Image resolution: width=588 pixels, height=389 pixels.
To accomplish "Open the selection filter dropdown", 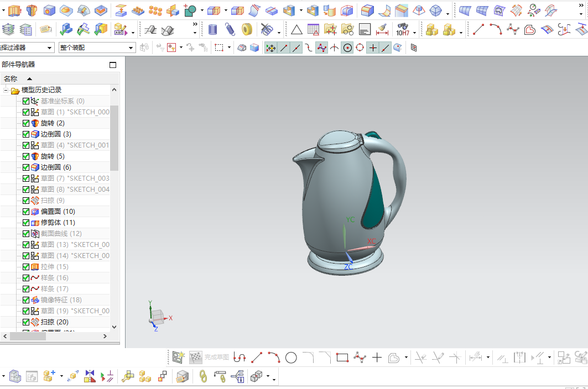I will pos(49,48).
